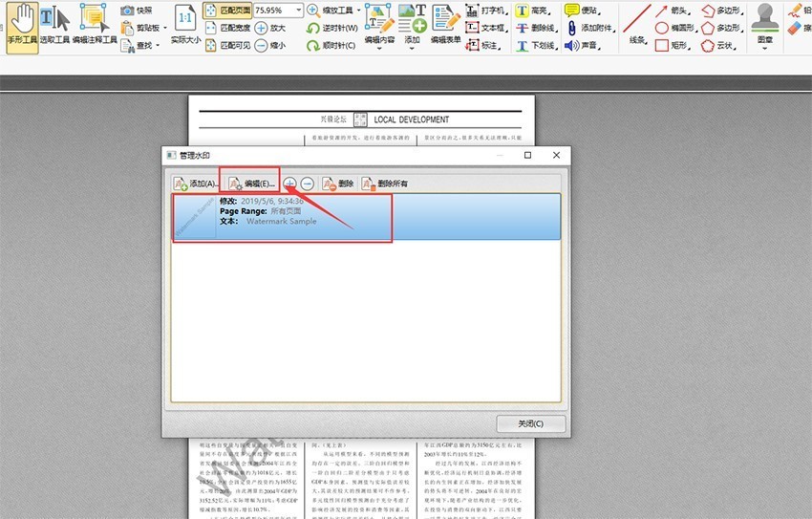
Task: Click 添加(A) in the watermark dialog
Action: pyautogui.click(x=196, y=184)
